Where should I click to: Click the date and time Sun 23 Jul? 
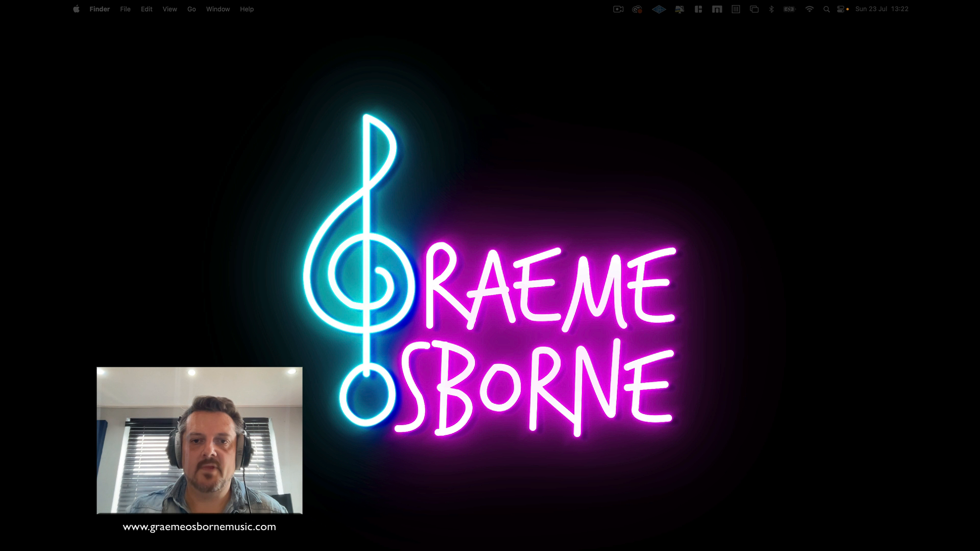tap(881, 9)
